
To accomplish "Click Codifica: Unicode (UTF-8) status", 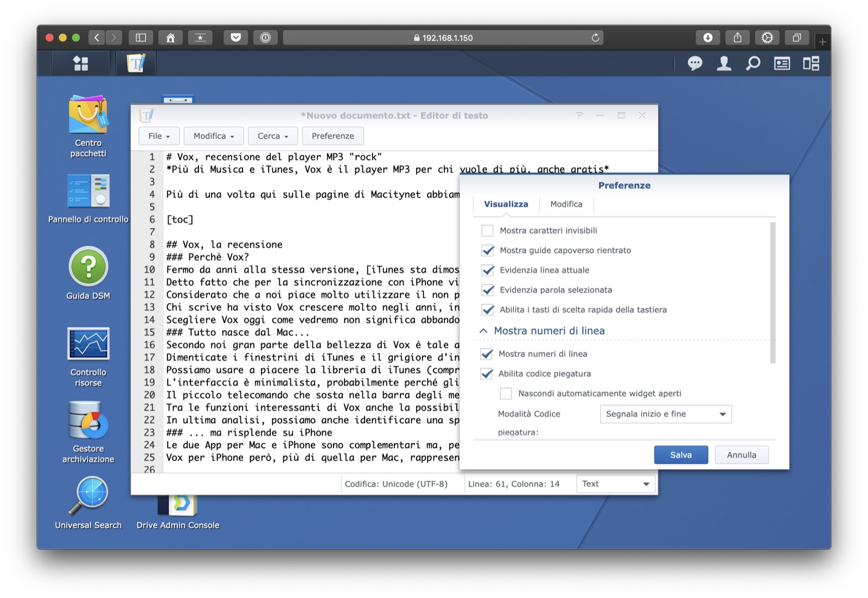I will [396, 484].
